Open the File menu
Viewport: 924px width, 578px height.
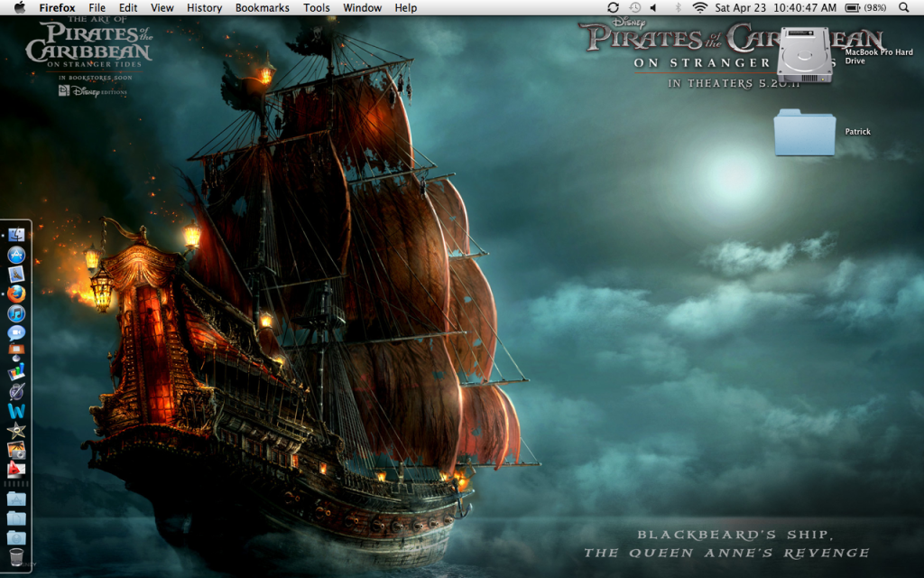[97, 7]
